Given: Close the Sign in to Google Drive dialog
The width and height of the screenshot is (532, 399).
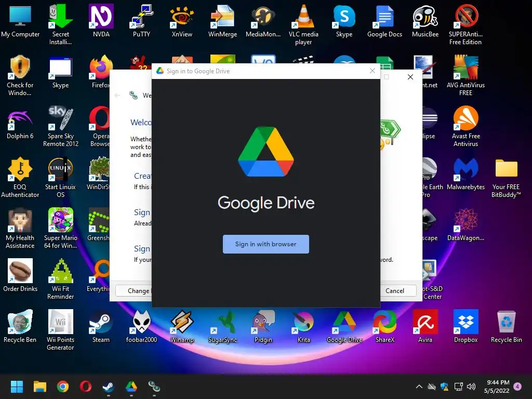Looking at the screenshot, I should pos(372,71).
